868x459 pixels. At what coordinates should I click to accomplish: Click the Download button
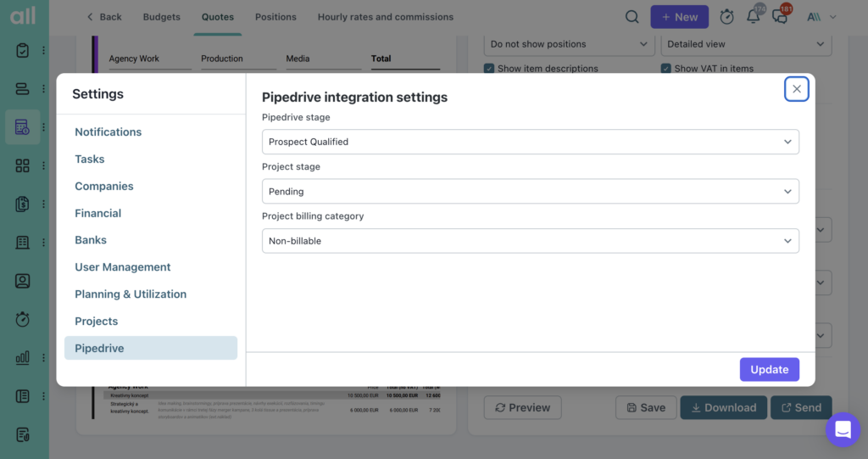coord(724,407)
